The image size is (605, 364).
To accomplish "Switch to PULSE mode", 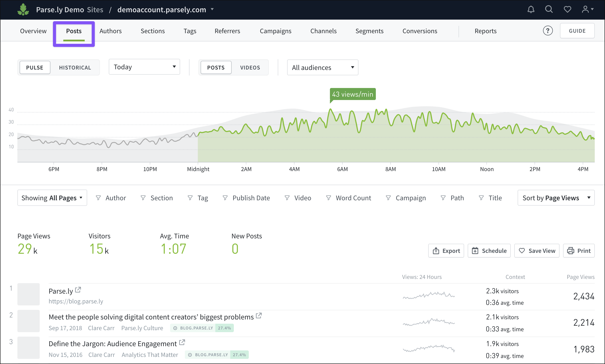I will coord(35,67).
